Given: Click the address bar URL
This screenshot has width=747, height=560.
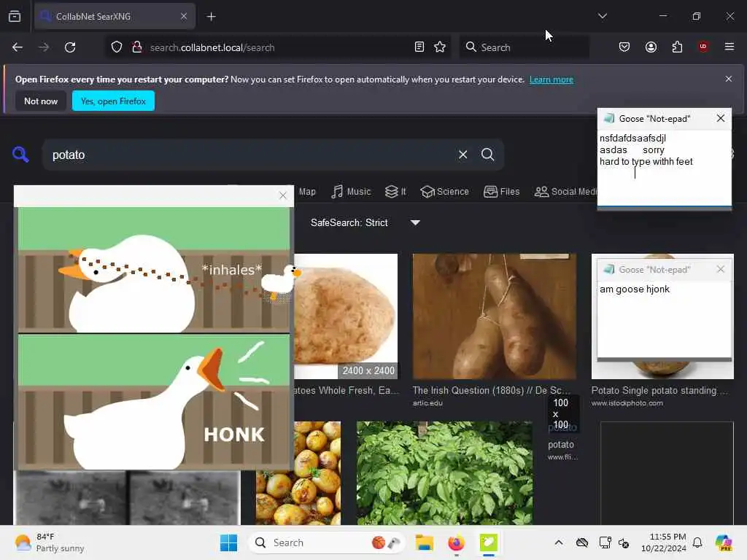Looking at the screenshot, I should click(212, 47).
